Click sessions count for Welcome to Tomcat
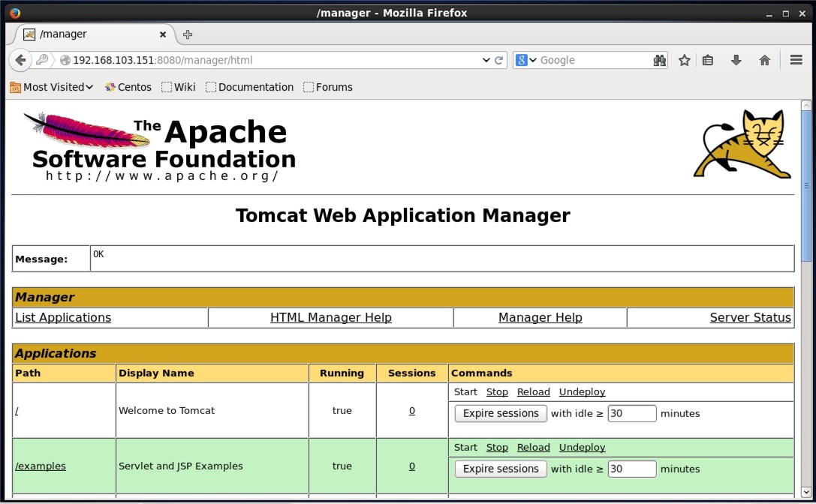The image size is (816, 504). click(x=411, y=411)
